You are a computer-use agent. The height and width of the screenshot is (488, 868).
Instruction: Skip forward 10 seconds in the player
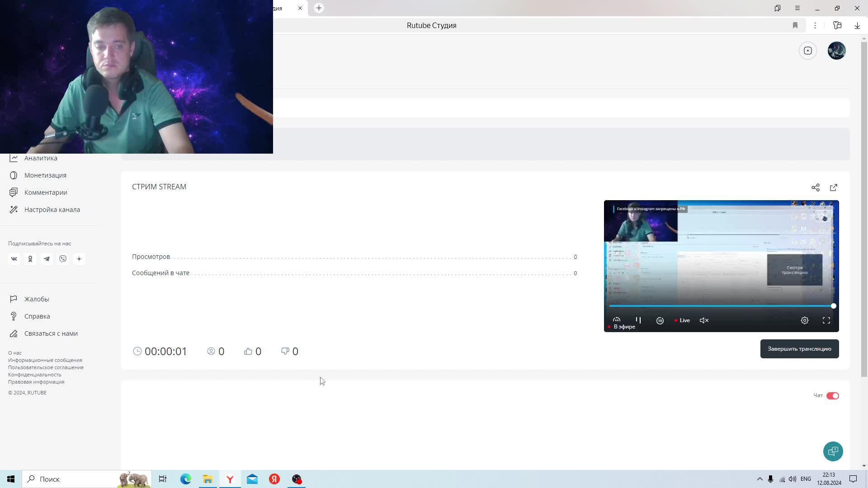660,320
